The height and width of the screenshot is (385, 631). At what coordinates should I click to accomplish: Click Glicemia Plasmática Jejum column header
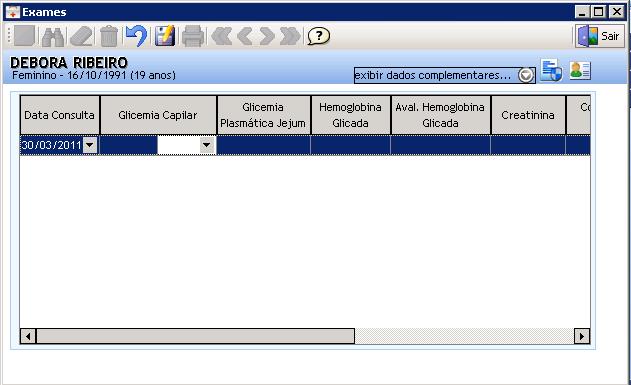263,115
